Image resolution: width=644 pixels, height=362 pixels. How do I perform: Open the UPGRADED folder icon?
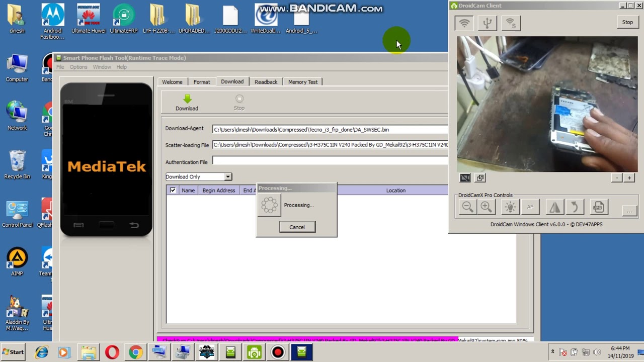(x=194, y=19)
